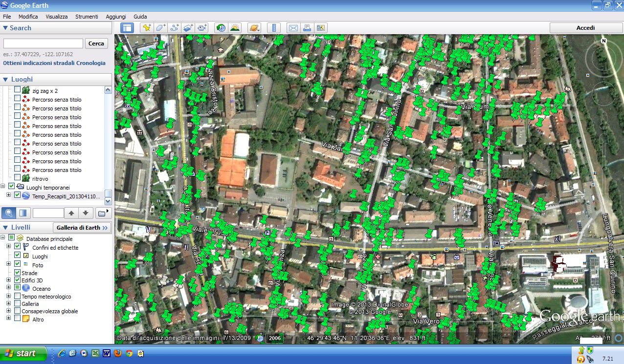Open the Guida menu

(x=140, y=17)
